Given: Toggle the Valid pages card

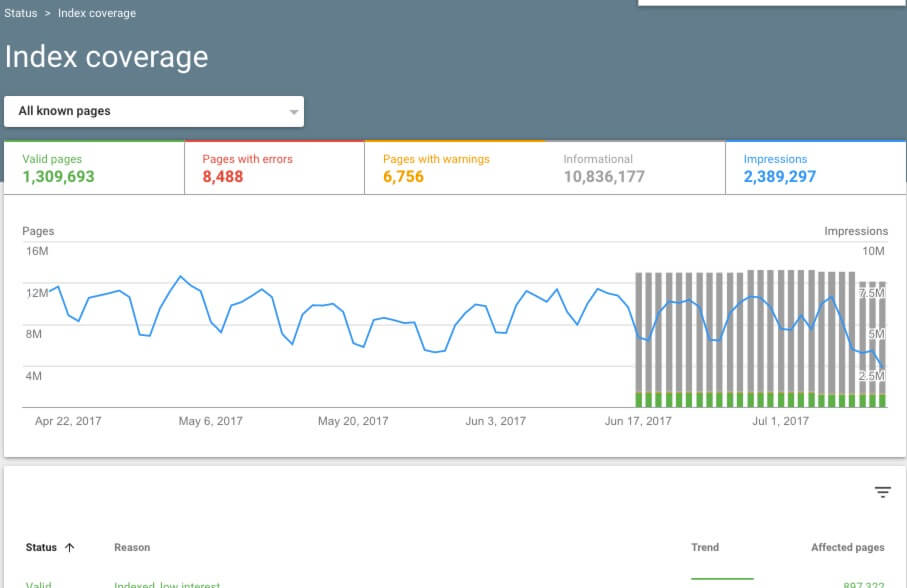Looking at the screenshot, I should (94, 168).
